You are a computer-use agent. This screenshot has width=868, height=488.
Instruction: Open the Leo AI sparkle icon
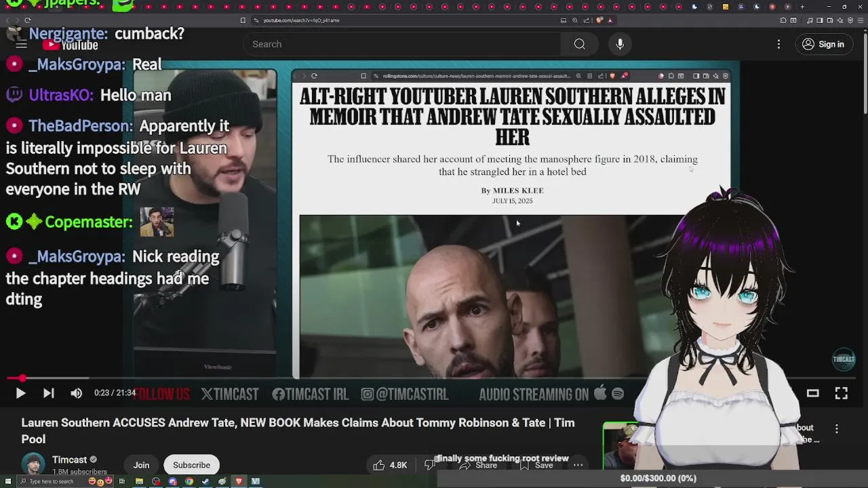coord(840,20)
